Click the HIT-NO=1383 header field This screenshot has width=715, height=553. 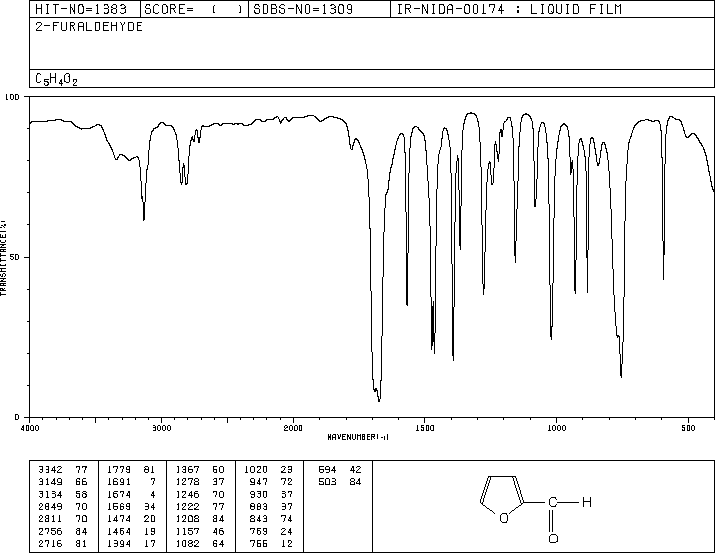(84, 9)
